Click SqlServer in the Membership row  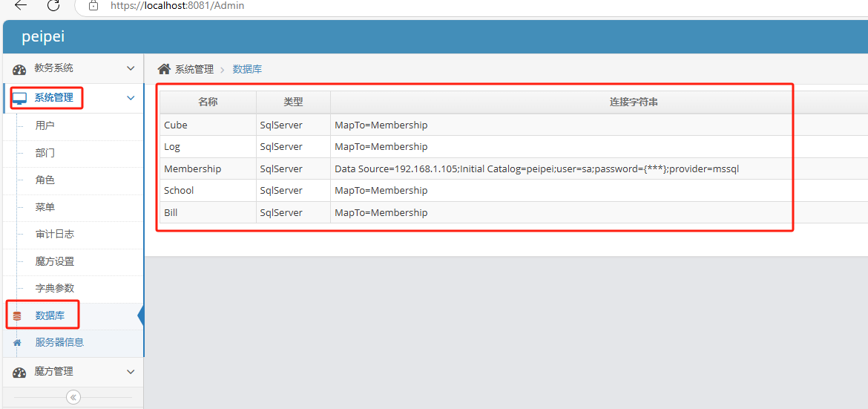(x=281, y=169)
